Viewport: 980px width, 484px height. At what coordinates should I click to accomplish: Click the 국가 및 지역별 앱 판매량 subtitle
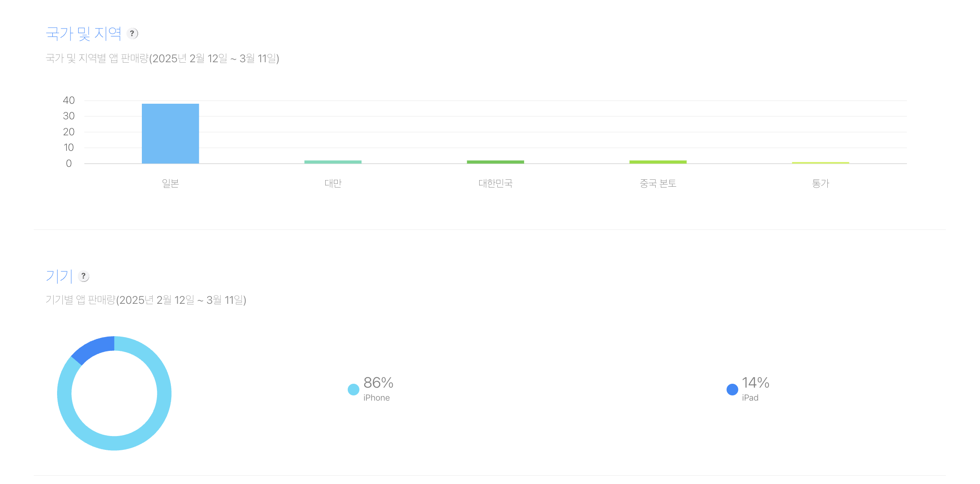[163, 58]
